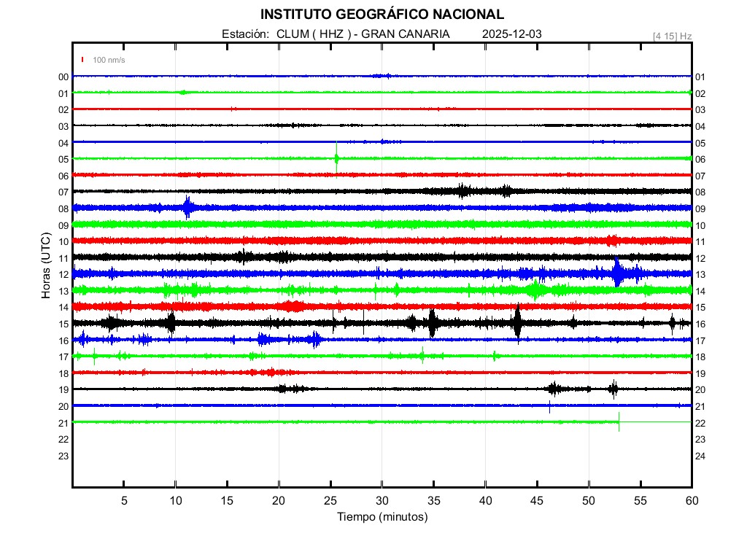Click the 60 tick on the minutes axis
Screen dimensions: 747x560
pyautogui.click(x=691, y=500)
